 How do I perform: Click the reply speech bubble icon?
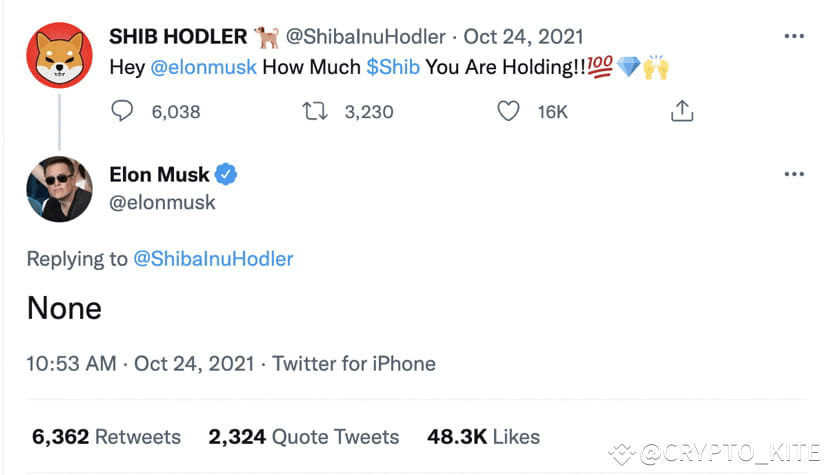point(122,112)
